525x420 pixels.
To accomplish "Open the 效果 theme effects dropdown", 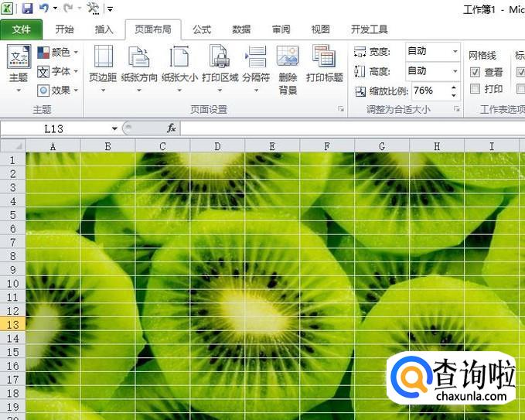I will (x=57, y=90).
